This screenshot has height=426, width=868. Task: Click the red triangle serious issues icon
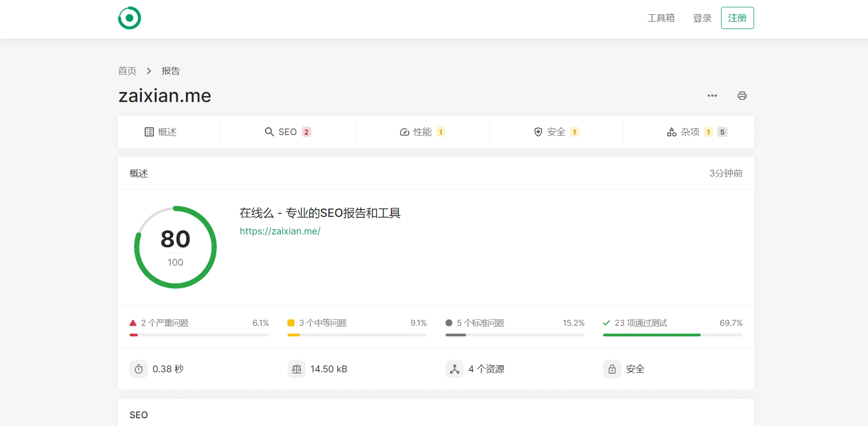pyautogui.click(x=133, y=323)
